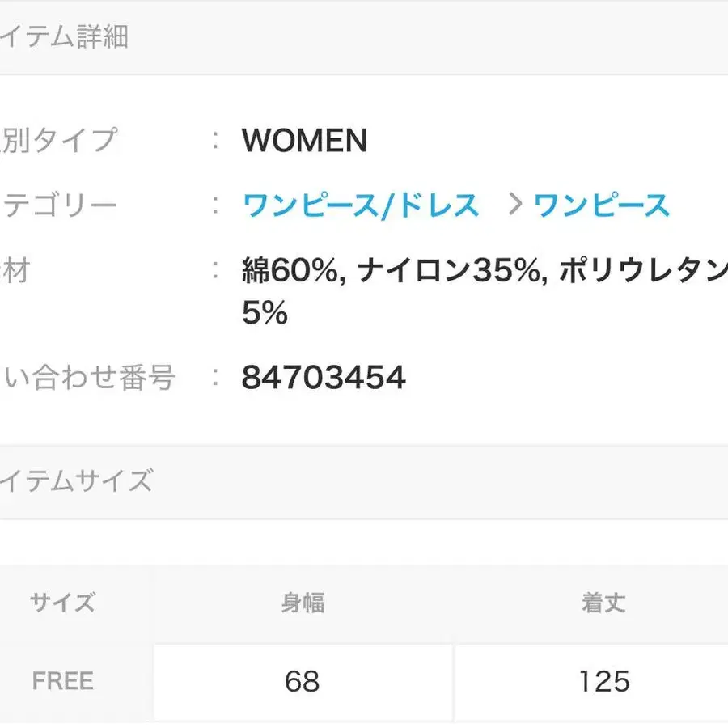Click the inquiry number 84703454
The image size is (728, 728).
324,377
